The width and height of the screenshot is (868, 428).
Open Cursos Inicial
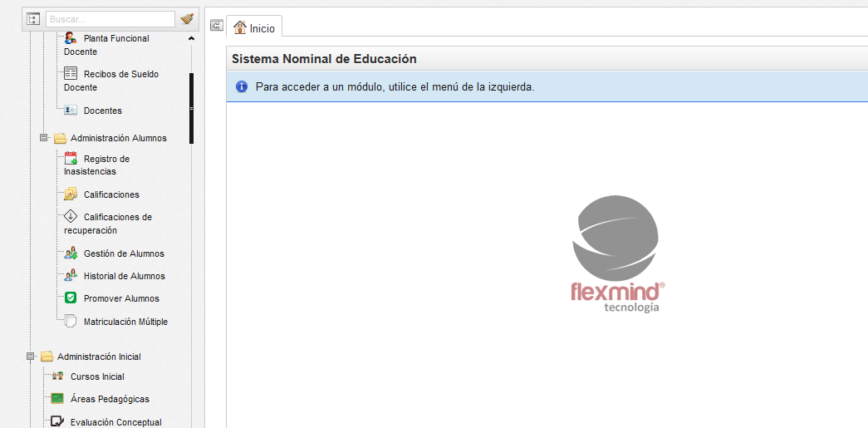[x=97, y=376]
